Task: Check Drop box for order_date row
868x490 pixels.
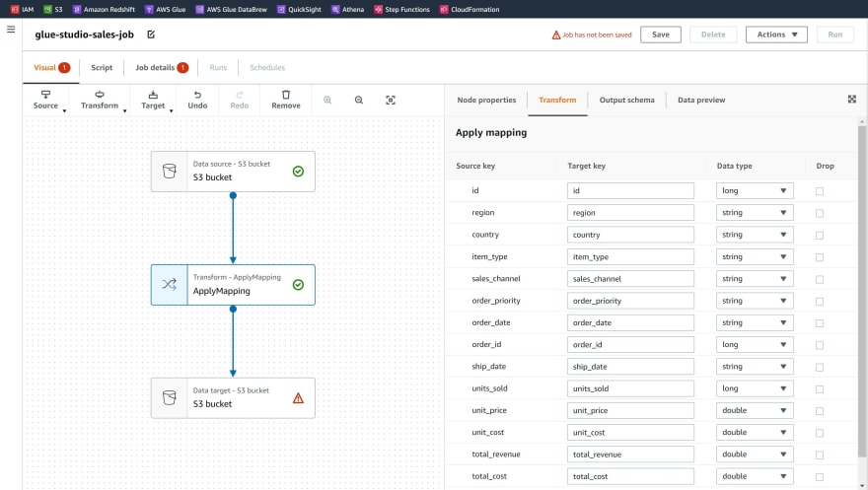Action: click(820, 323)
